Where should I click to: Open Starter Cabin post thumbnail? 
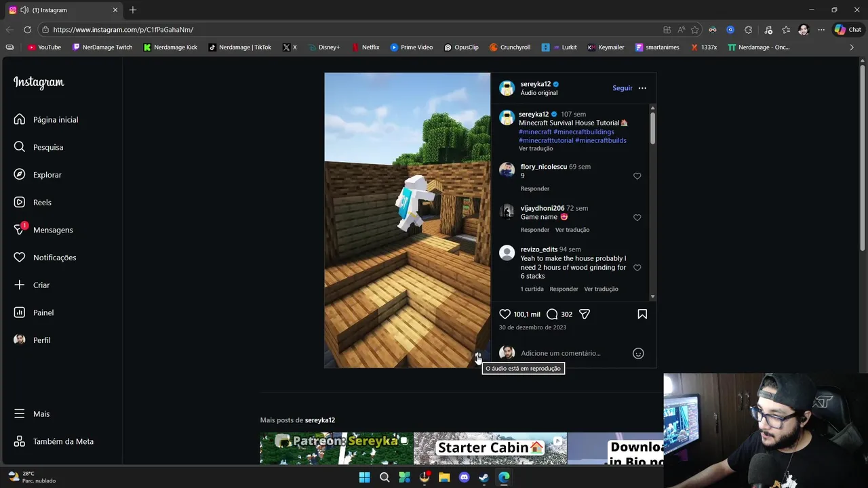(490, 449)
